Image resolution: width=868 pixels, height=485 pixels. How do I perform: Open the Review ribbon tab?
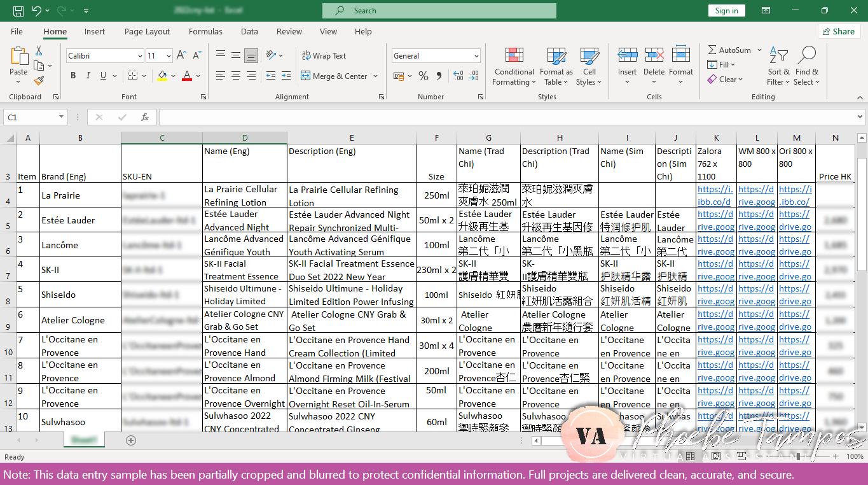(289, 31)
